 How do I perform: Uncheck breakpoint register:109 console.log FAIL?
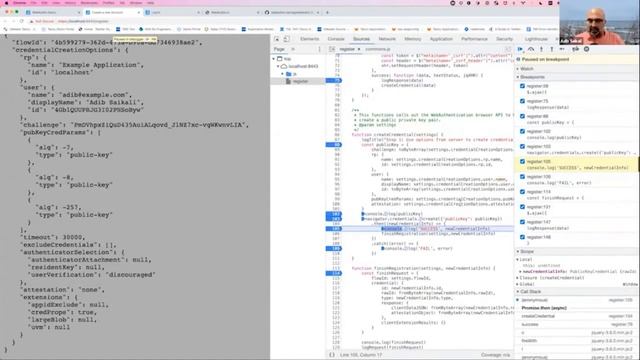[522, 176]
